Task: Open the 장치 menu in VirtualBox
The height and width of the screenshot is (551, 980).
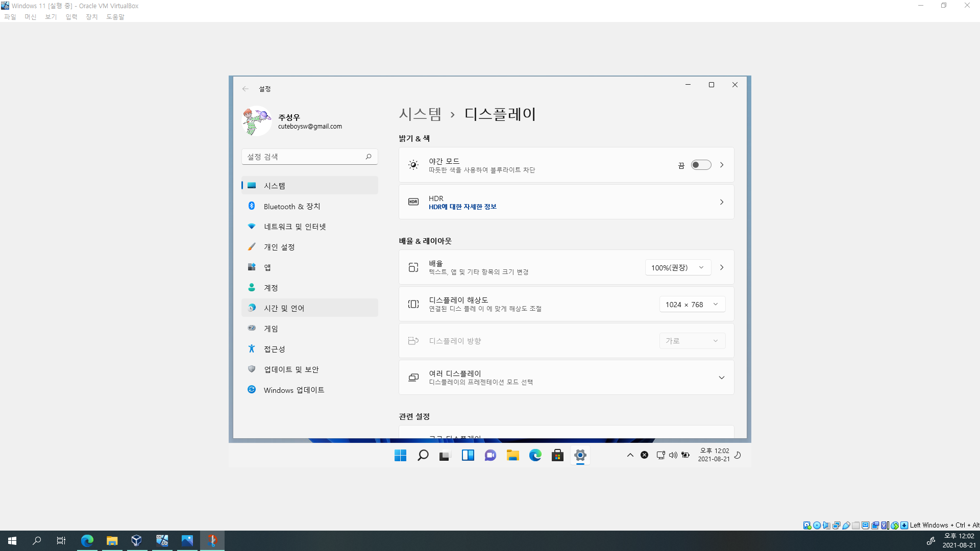Action: pos(91,17)
